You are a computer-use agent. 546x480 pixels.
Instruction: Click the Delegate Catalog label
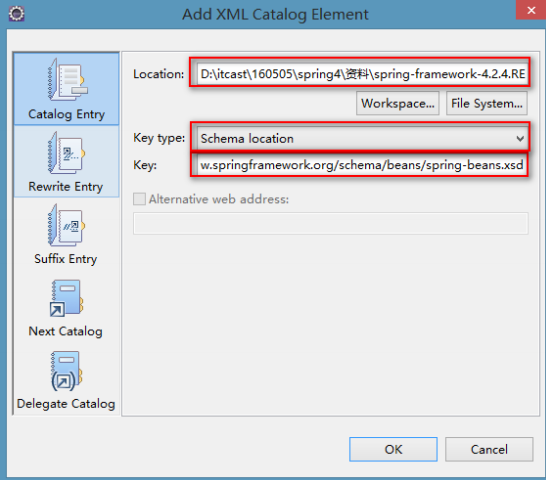pos(66,404)
